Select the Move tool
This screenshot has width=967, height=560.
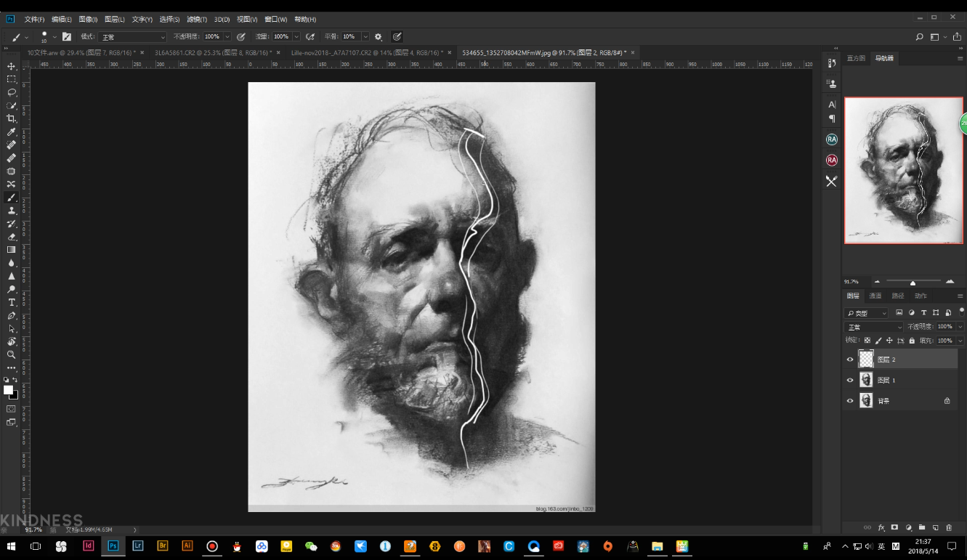point(11,66)
